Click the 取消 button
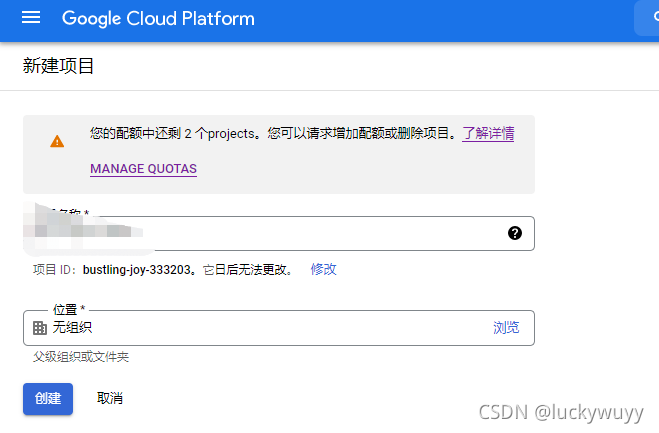 110,398
